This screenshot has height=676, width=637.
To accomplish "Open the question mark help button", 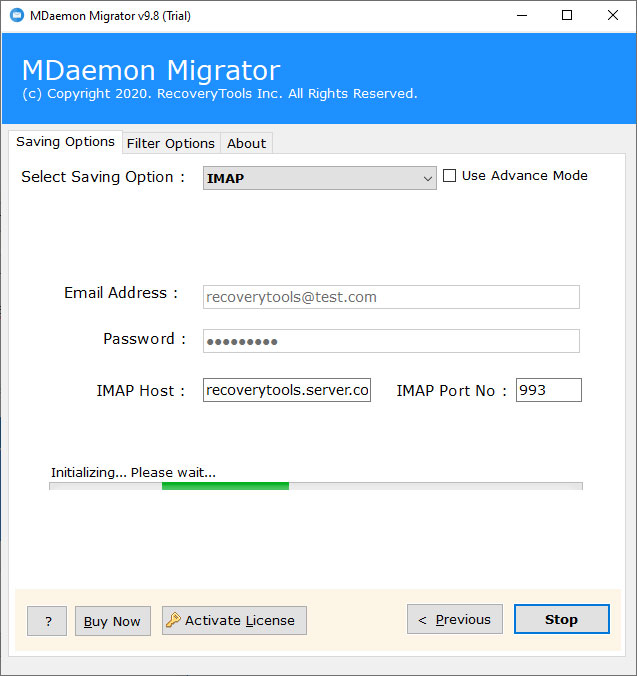I will 48,621.
